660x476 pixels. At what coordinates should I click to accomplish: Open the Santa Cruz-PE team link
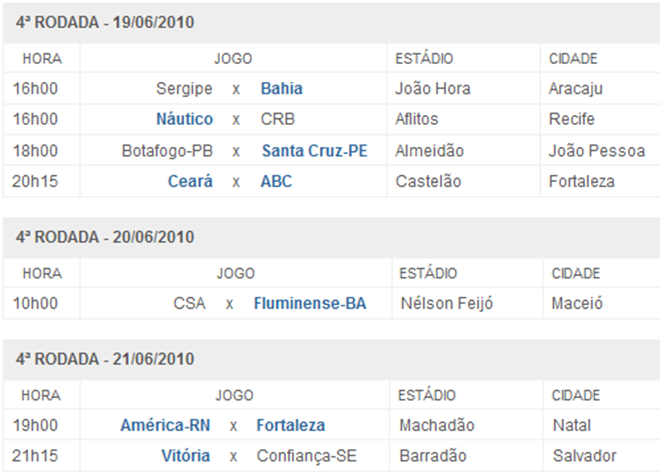point(314,151)
